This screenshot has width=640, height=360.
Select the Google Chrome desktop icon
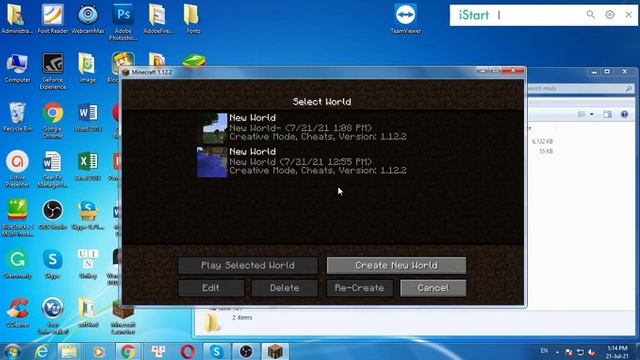(x=53, y=120)
